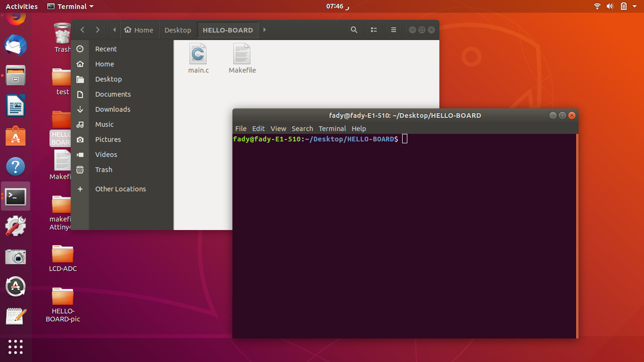Image resolution: width=644 pixels, height=362 pixels.
Task: Open Software Updater in the dock
Action: [16, 286]
